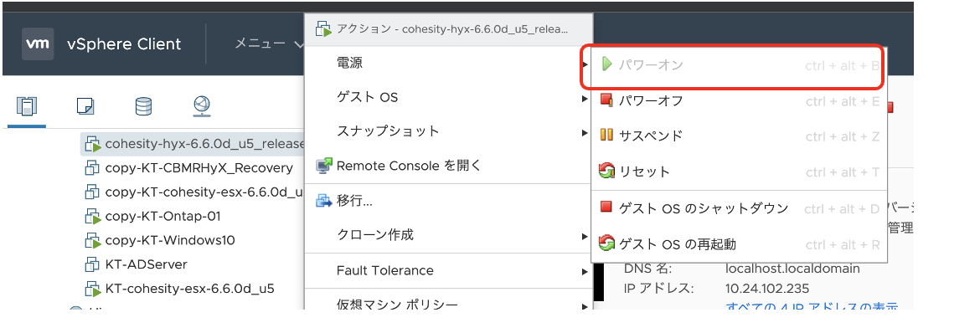Expand arrow next to スナップショット

[585, 132]
